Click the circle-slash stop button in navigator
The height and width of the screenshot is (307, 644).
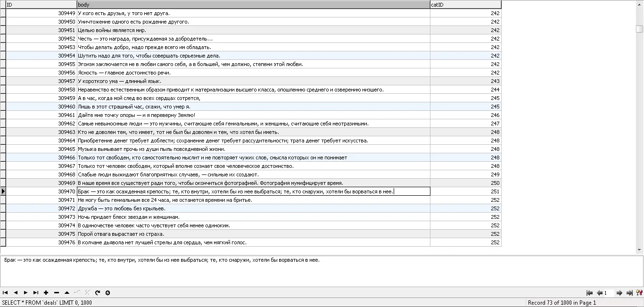[x=108, y=293]
